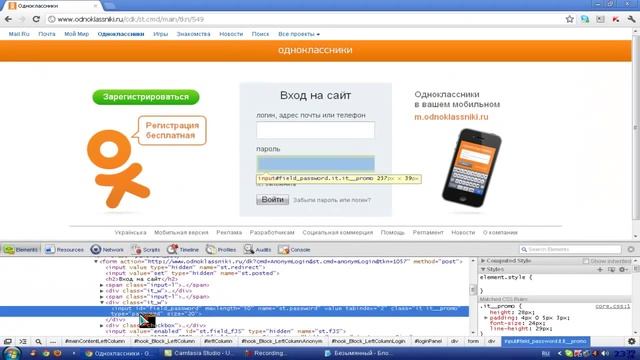This screenshot has width=640, height=360.
Task: Open the Chrome wrench settings menu
Action: tap(631, 19)
